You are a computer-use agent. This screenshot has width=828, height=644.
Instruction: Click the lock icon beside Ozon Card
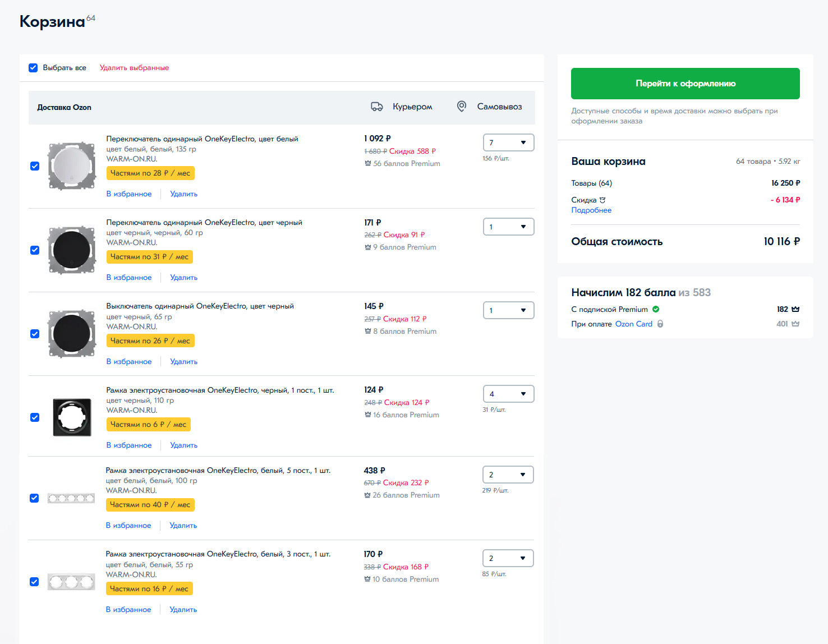(660, 324)
